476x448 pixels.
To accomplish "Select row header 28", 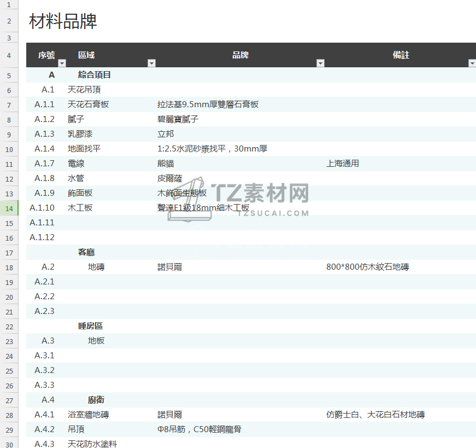I will point(9,415).
